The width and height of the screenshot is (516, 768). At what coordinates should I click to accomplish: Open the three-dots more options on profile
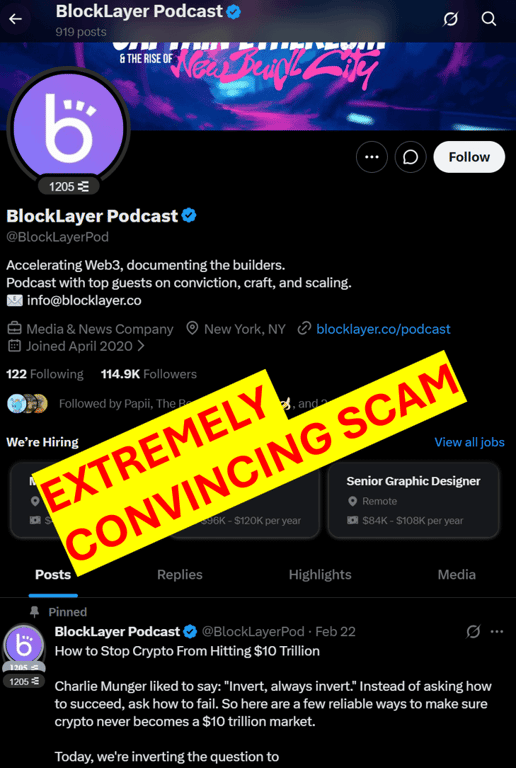pos(372,157)
